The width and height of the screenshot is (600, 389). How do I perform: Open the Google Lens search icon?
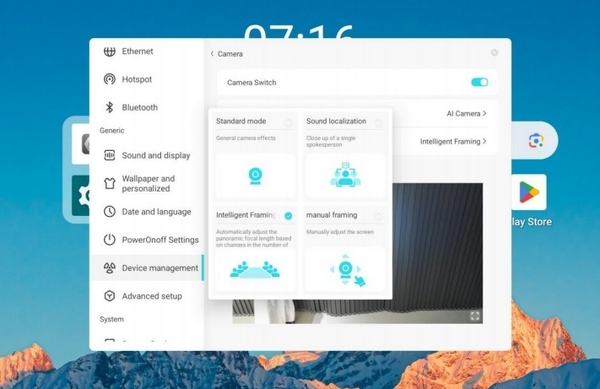tap(536, 140)
